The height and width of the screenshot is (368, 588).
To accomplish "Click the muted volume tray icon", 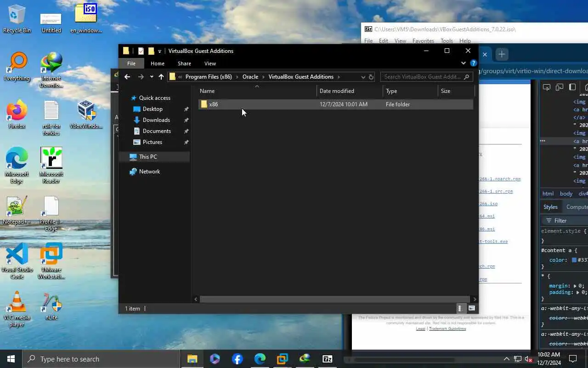I will click(528, 359).
